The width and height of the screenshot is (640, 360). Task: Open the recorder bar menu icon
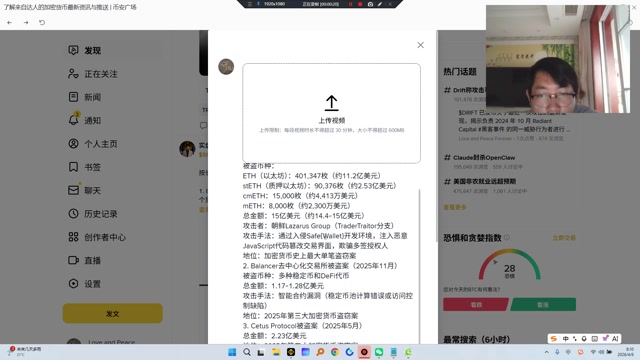tap(250, 4)
